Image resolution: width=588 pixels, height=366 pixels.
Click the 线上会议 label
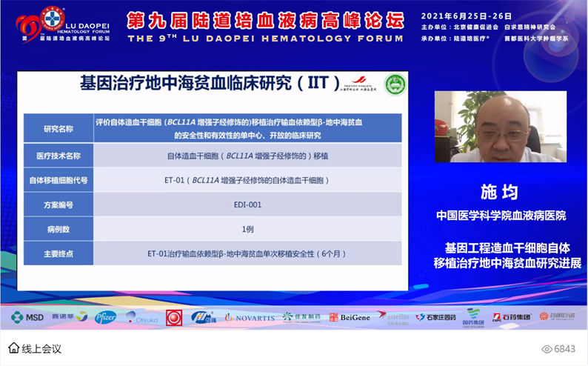coord(41,348)
